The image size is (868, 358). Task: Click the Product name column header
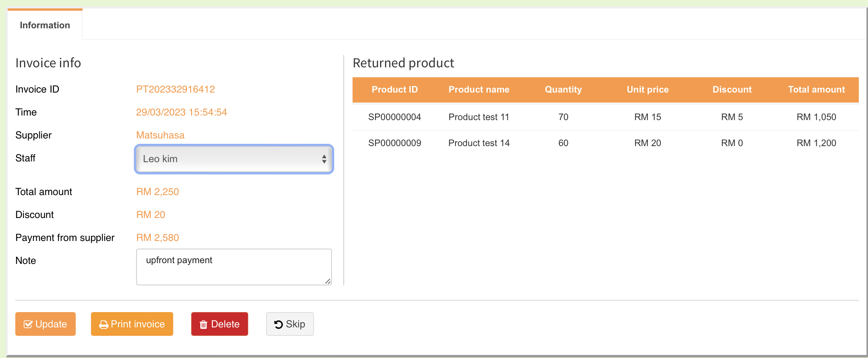click(479, 89)
